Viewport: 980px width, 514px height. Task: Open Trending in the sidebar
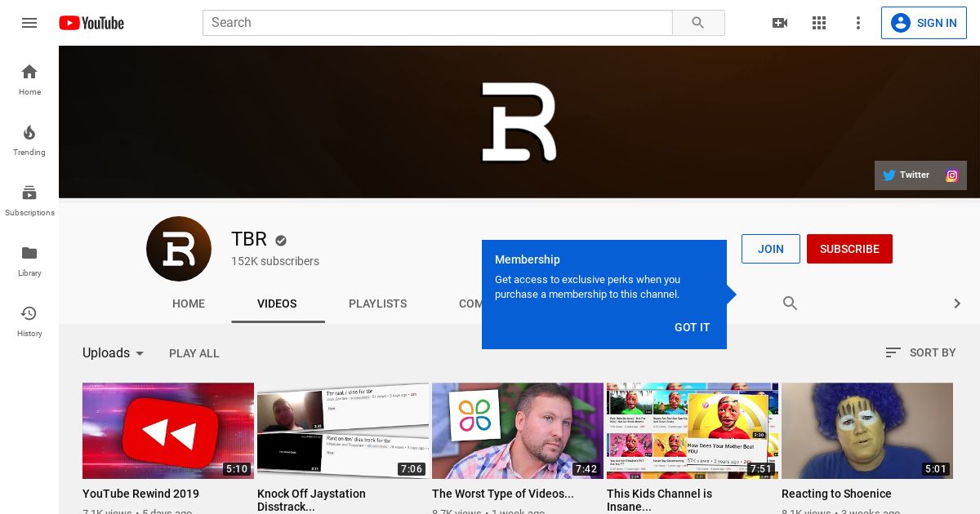click(x=29, y=140)
